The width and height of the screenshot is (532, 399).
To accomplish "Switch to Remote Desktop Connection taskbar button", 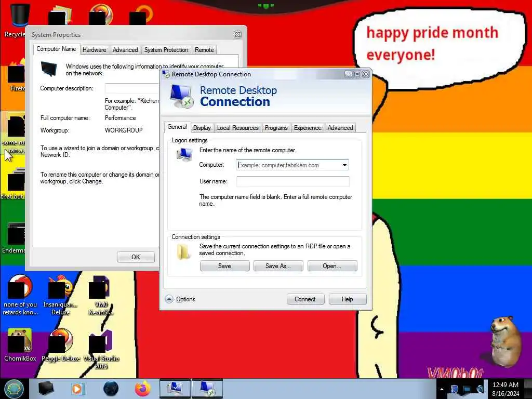I will (207, 389).
